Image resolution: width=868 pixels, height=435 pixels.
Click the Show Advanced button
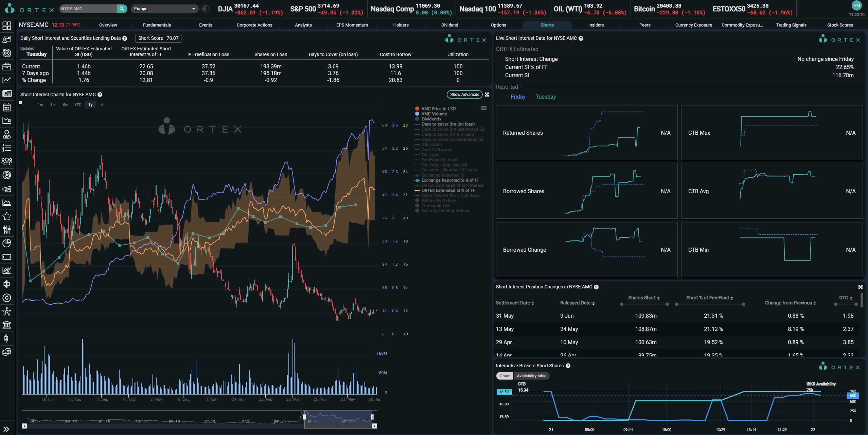(x=464, y=95)
